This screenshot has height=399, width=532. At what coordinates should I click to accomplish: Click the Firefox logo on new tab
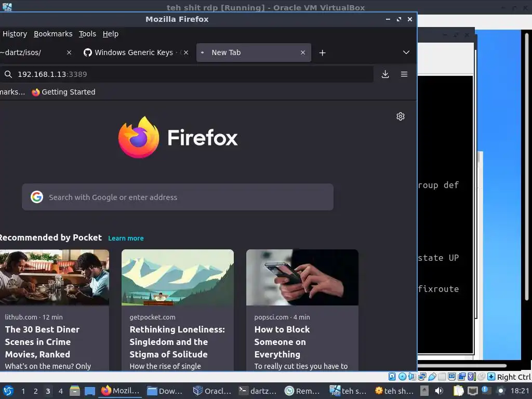[x=178, y=137]
